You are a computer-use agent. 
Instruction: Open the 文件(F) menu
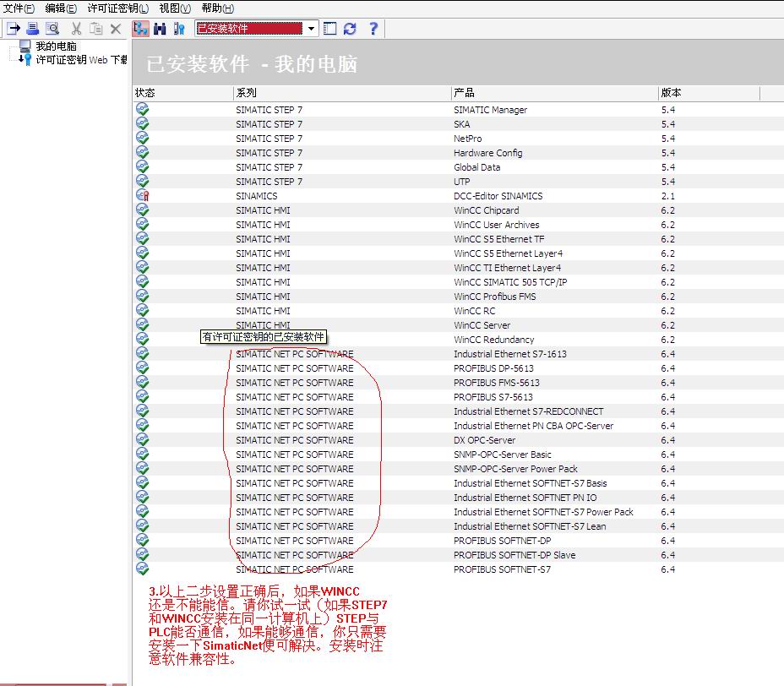pyautogui.click(x=19, y=8)
